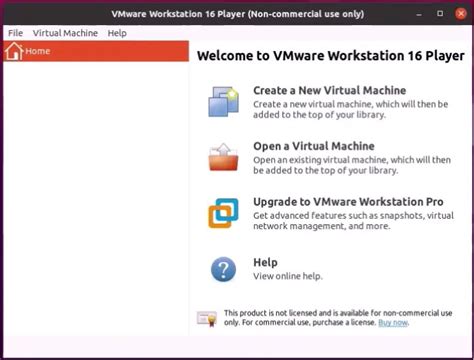This screenshot has width=474, height=360.
Task: Click the Create a New Virtual Machine icon
Action: point(224,101)
